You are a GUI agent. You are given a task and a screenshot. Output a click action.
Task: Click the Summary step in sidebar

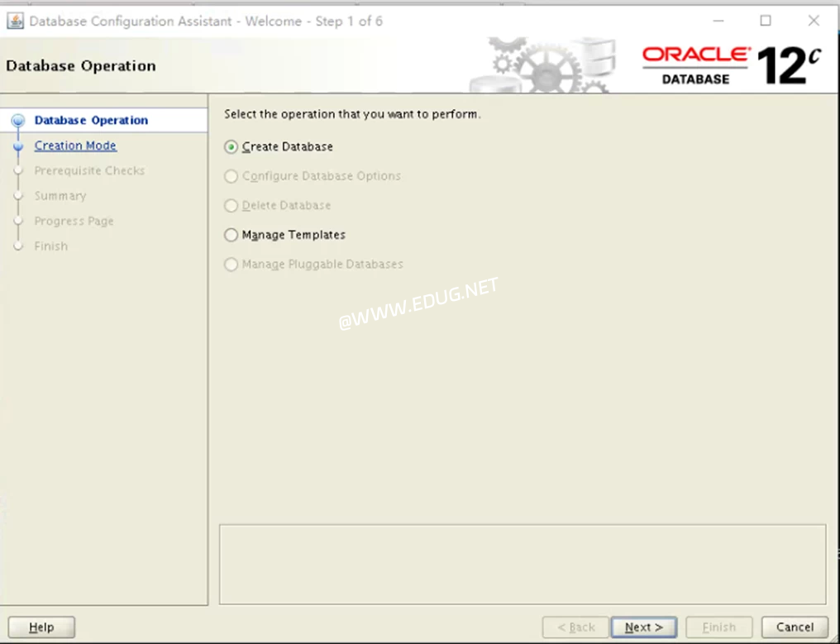point(60,196)
